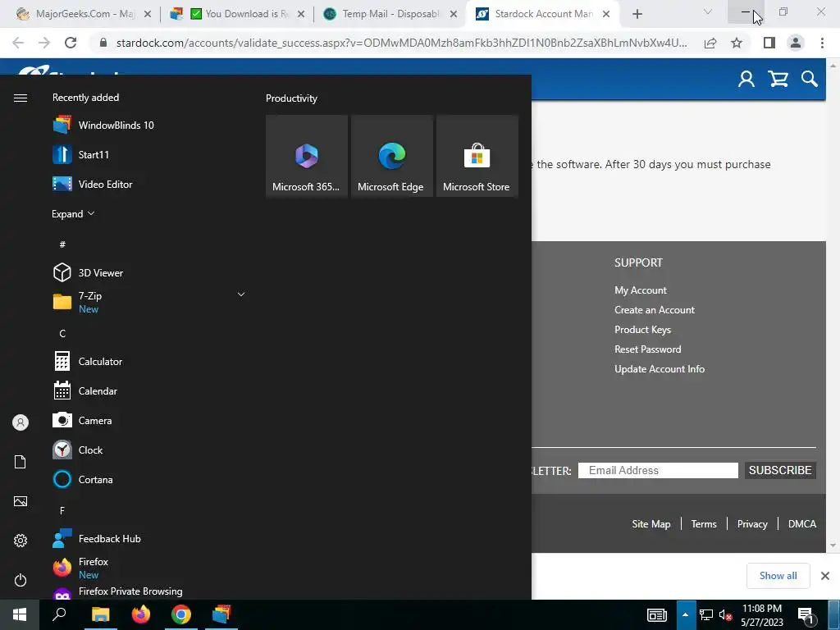Open the Privacy footer link
Screen dimensions: 840x630
coord(752,524)
